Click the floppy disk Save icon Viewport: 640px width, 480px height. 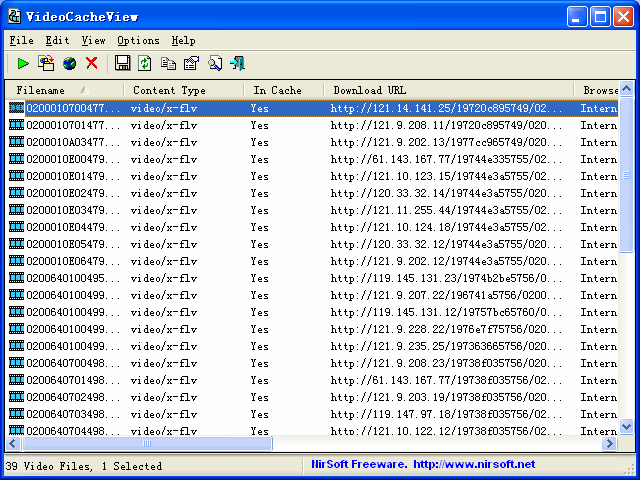(x=122, y=64)
